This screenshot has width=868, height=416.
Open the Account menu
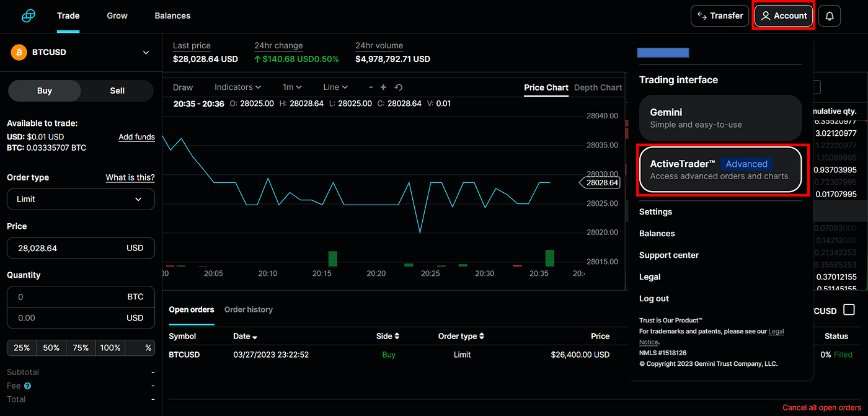784,16
